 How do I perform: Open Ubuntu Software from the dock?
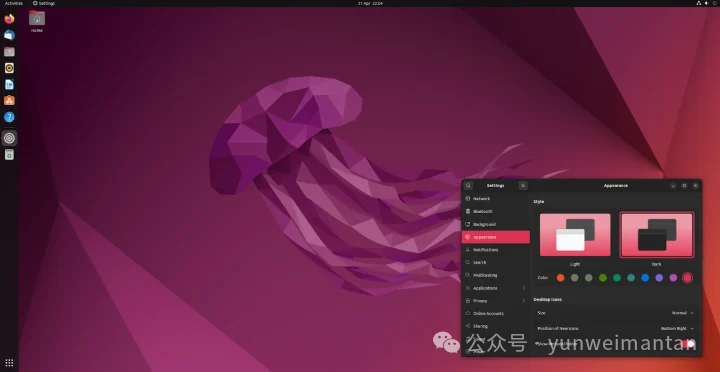9,101
